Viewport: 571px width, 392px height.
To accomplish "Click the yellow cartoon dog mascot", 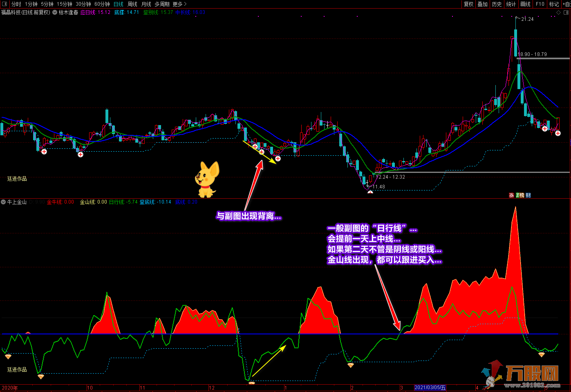I will pos(207,179).
